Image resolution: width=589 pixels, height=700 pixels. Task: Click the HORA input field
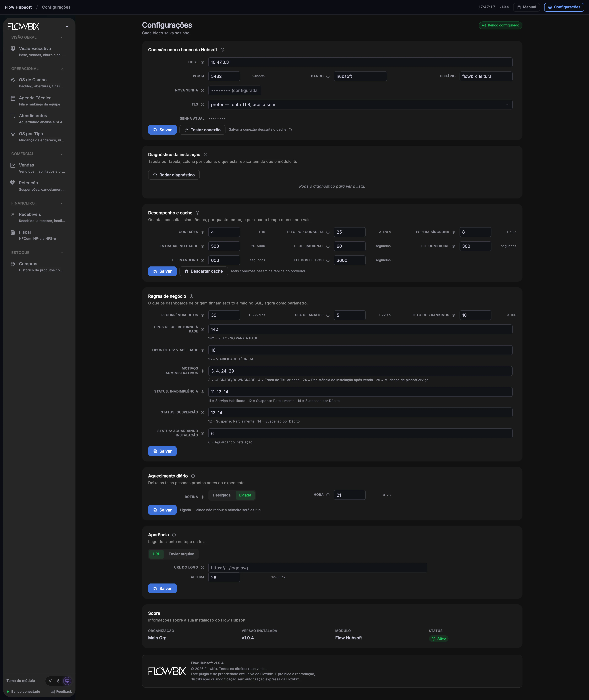click(350, 495)
